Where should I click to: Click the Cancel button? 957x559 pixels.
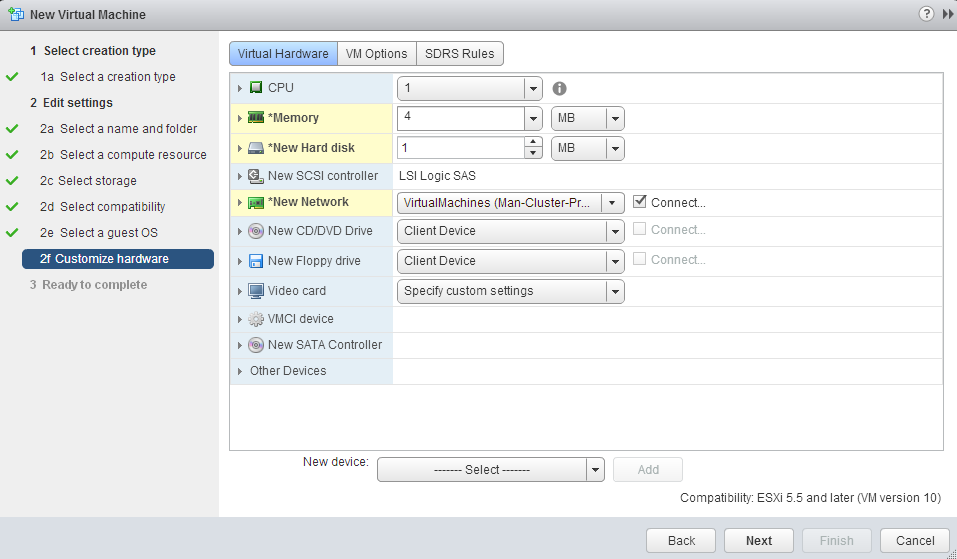915,541
